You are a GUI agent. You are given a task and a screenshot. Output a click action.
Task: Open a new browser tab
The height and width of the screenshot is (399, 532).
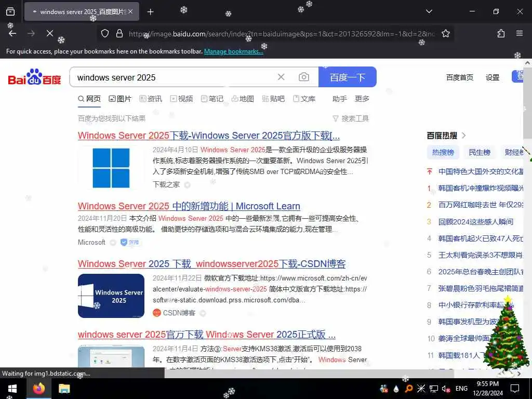point(150,12)
